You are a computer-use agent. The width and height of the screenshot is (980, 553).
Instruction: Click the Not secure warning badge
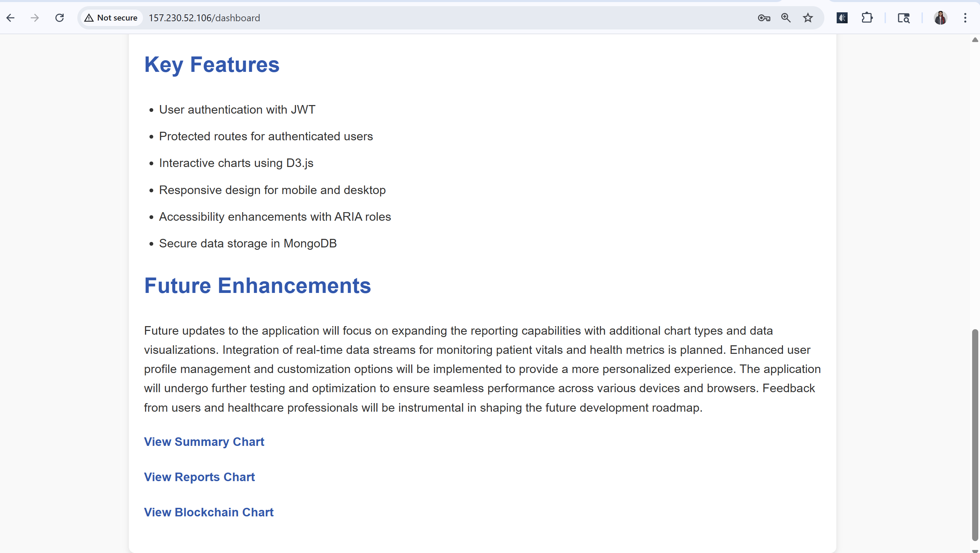(111, 18)
